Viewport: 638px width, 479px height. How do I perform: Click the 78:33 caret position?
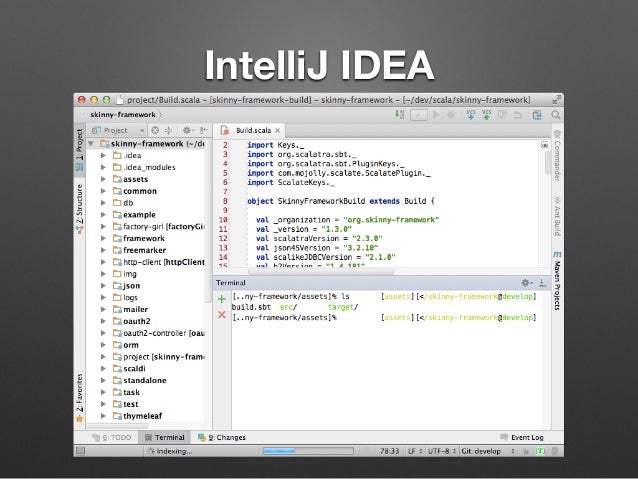pyautogui.click(x=389, y=451)
